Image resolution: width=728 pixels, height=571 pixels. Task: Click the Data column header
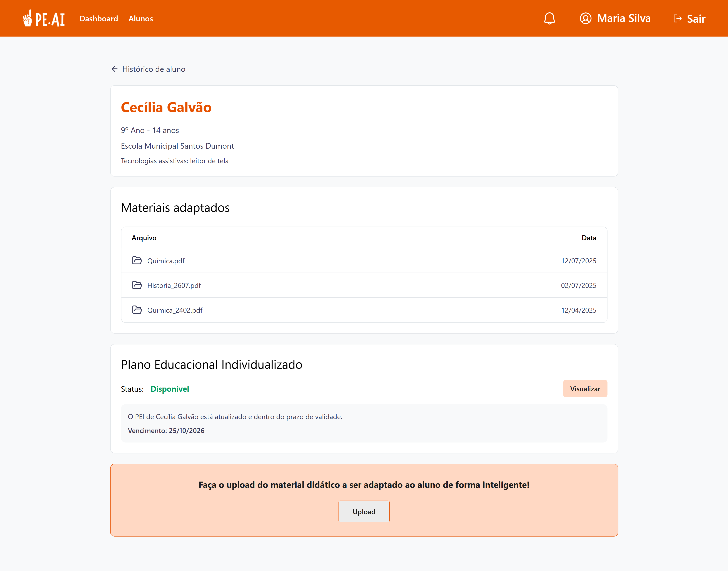pos(589,237)
